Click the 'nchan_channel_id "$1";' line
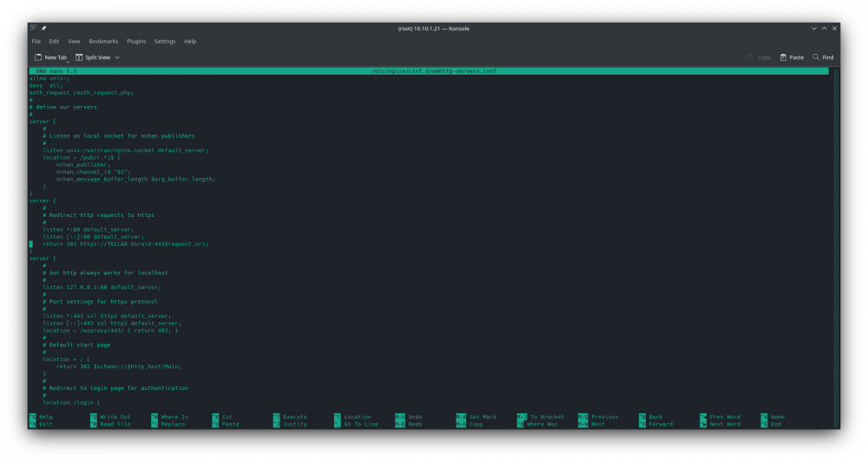Image resolution: width=868 pixels, height=462 pixels. pyautogui.click(x=93, y=172)
